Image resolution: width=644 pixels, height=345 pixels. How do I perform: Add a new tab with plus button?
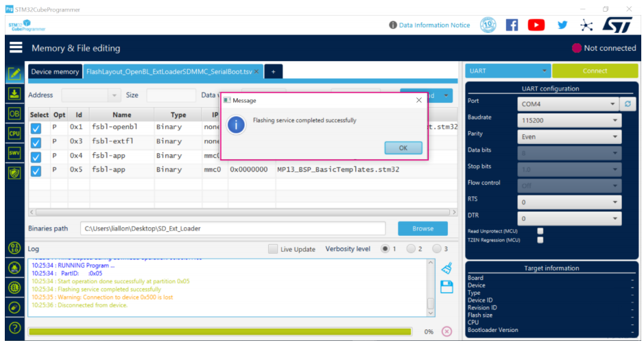coord(274,71)
